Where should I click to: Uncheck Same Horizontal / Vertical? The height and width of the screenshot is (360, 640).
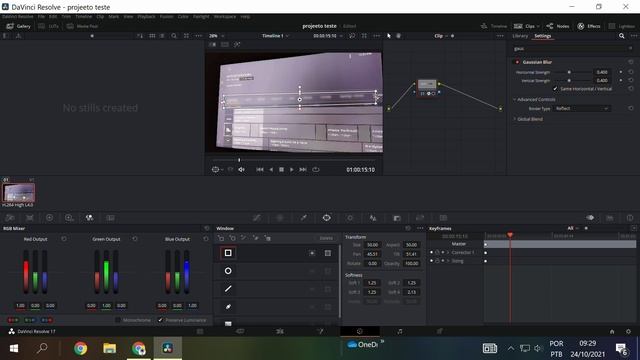click(555, 89)
